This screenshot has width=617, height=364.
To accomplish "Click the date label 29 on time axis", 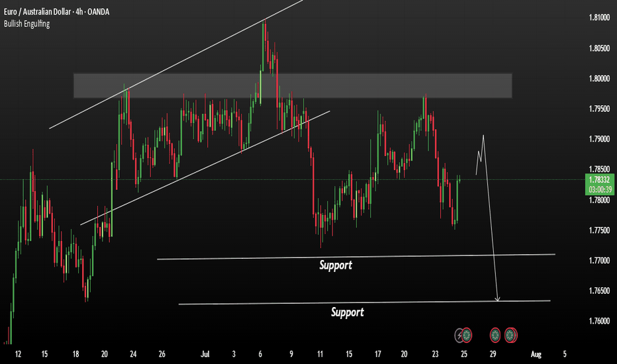I will [493, 354].
